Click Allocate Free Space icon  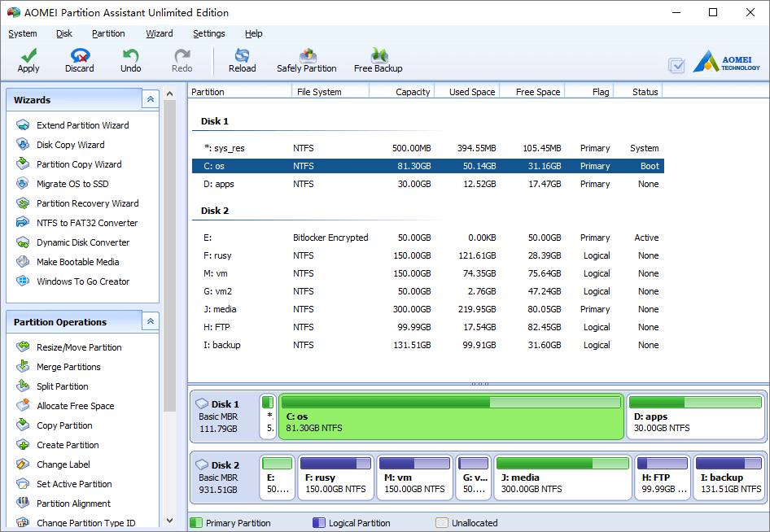(x=23, y=406)
